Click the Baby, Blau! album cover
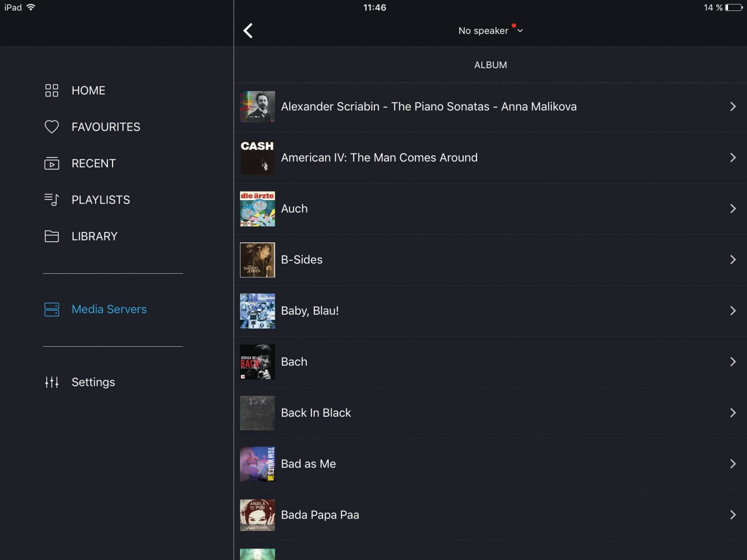This screenshot has width=747, height=560. pos(257,311)
